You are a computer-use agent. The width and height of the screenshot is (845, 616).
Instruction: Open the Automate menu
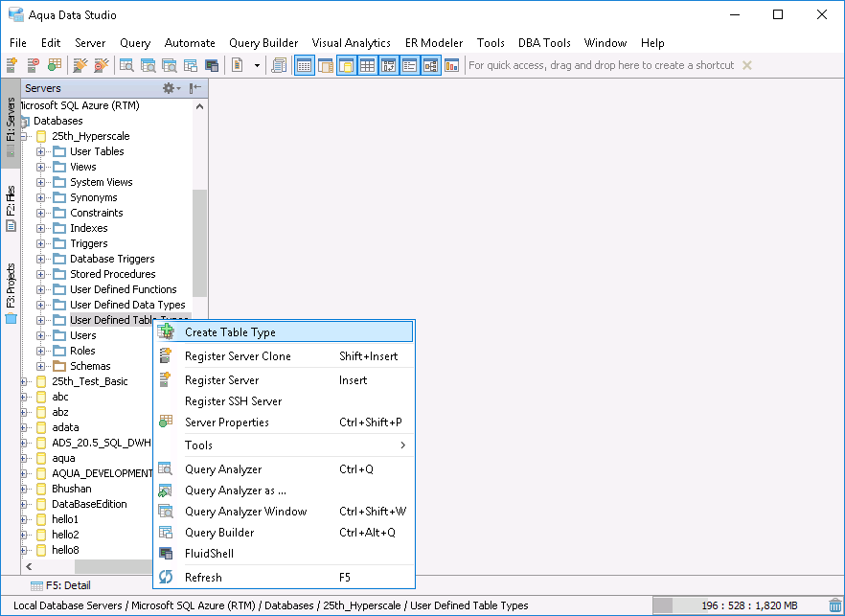coord(190,43)
